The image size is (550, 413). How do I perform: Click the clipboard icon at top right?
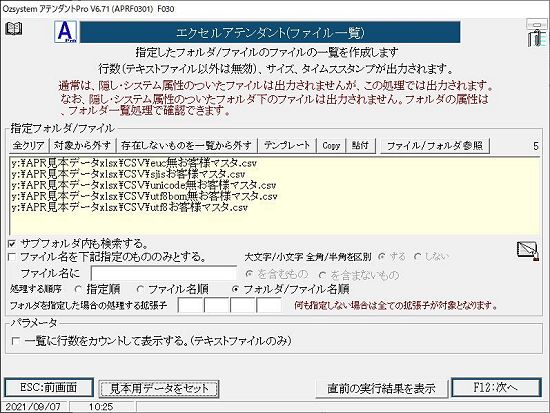(x=537, y=37)
